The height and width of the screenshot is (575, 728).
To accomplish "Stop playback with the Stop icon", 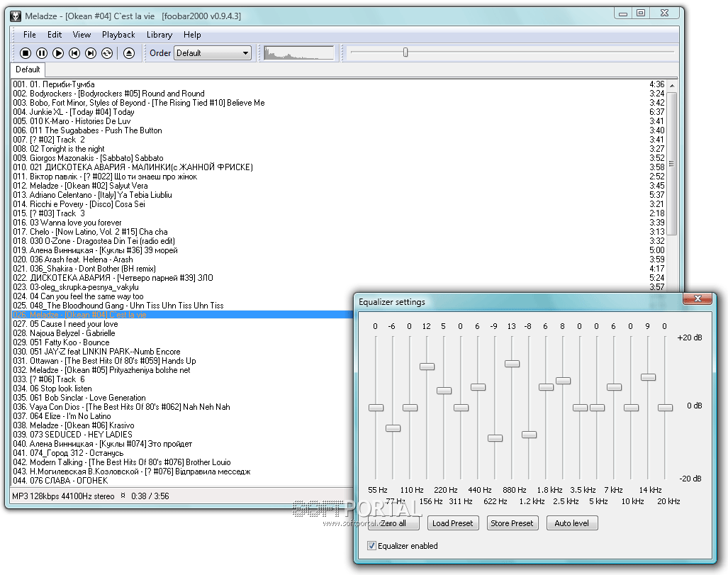I will [x=26, y=53].
